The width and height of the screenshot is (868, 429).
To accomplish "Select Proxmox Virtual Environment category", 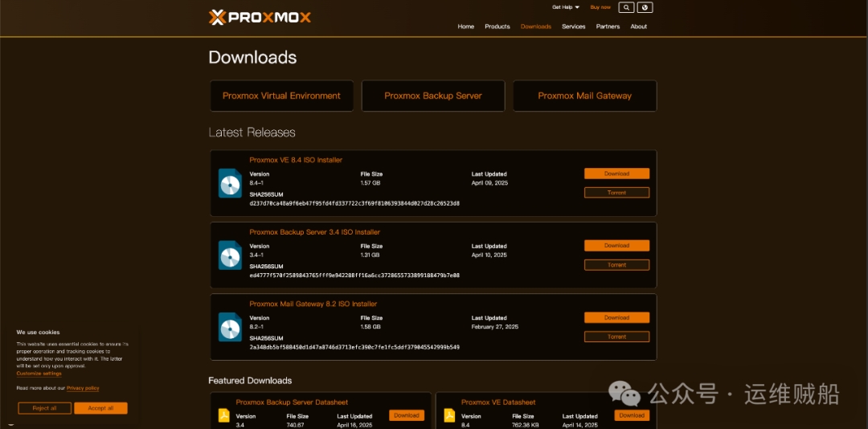I will (x=281, y=96).
